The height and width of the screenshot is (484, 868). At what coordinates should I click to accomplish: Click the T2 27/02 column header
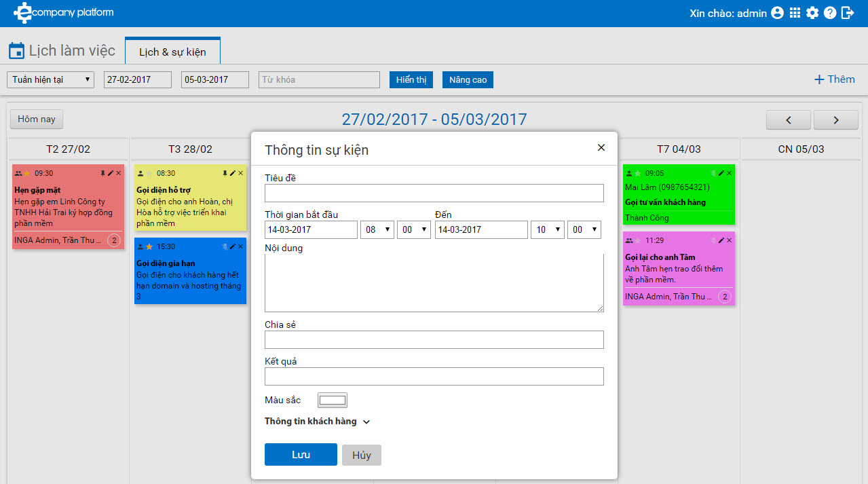click(68, 149)
